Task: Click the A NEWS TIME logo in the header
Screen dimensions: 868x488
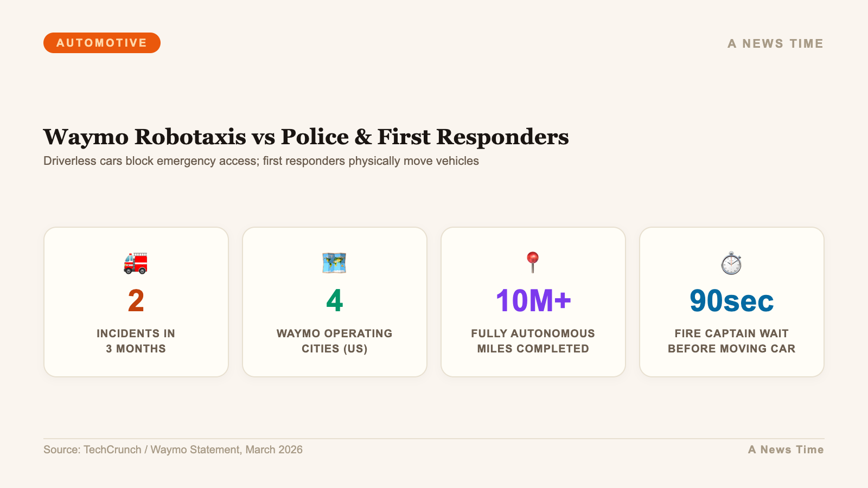Action: click(775, 43)
